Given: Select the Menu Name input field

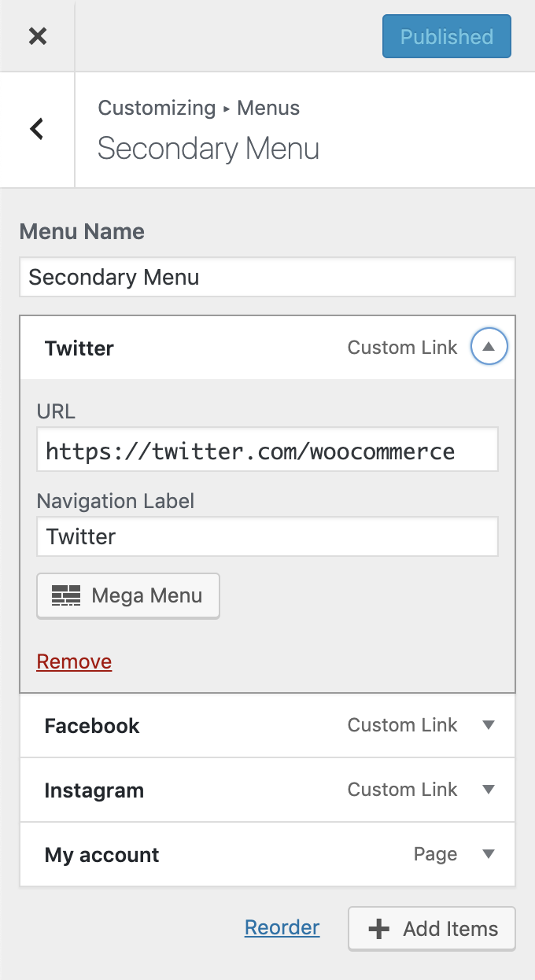Looking at the screenshot, I should pos(267,277).
